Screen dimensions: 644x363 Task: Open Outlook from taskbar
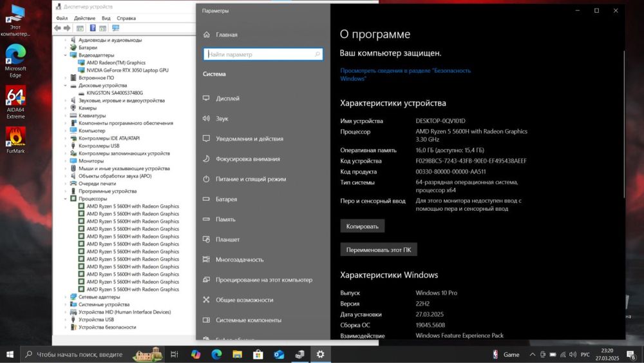[279, 355]
